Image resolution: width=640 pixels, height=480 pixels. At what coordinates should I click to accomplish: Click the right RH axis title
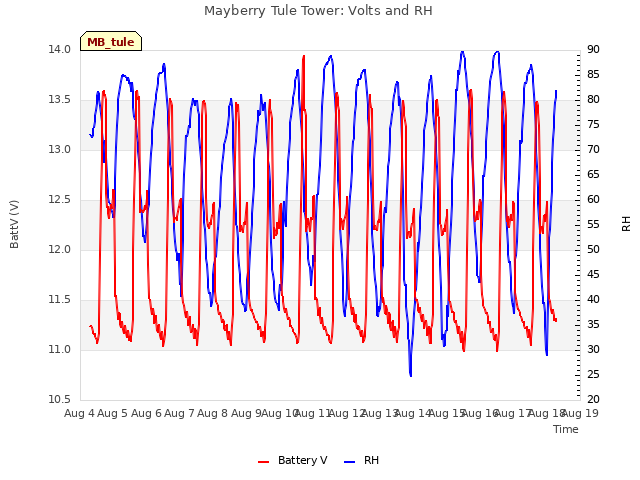[x=626, y=224]
